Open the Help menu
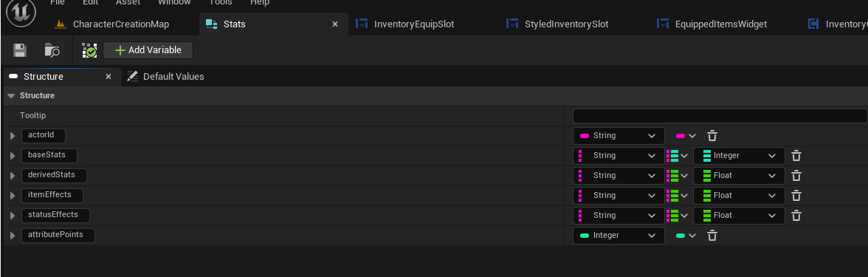The image size is (868, 277). pyautogui.click(x=260, y=3)
